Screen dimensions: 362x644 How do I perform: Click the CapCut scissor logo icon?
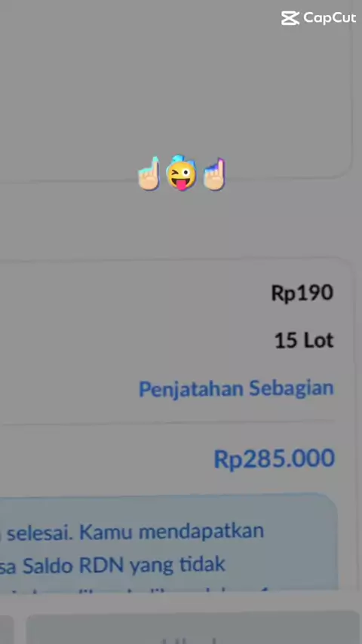[x=290, y=18]
